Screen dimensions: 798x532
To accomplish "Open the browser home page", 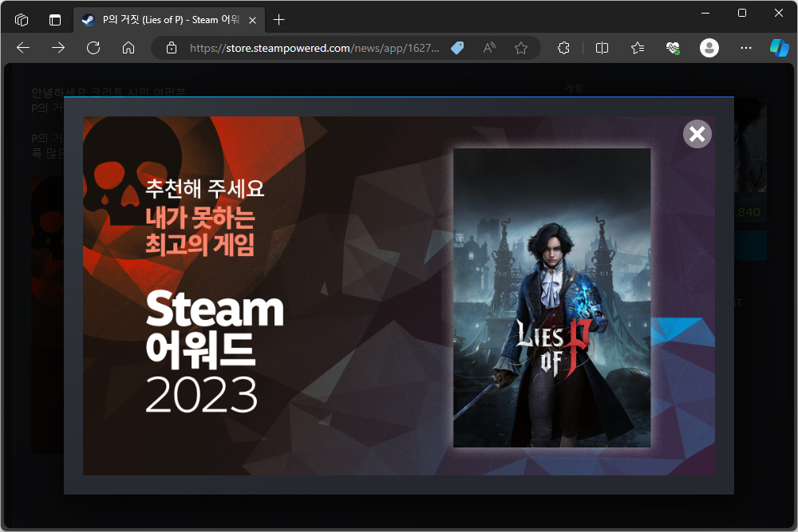I will [128, 48].
